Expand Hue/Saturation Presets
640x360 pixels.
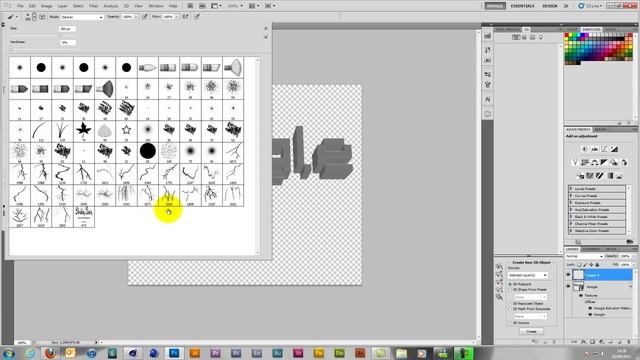point(571,210)
